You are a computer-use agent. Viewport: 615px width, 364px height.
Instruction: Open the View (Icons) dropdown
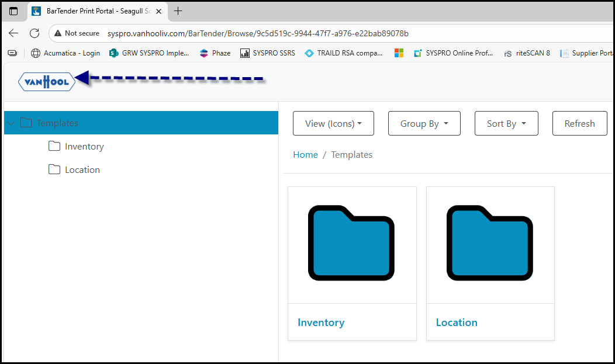point(333,123)
